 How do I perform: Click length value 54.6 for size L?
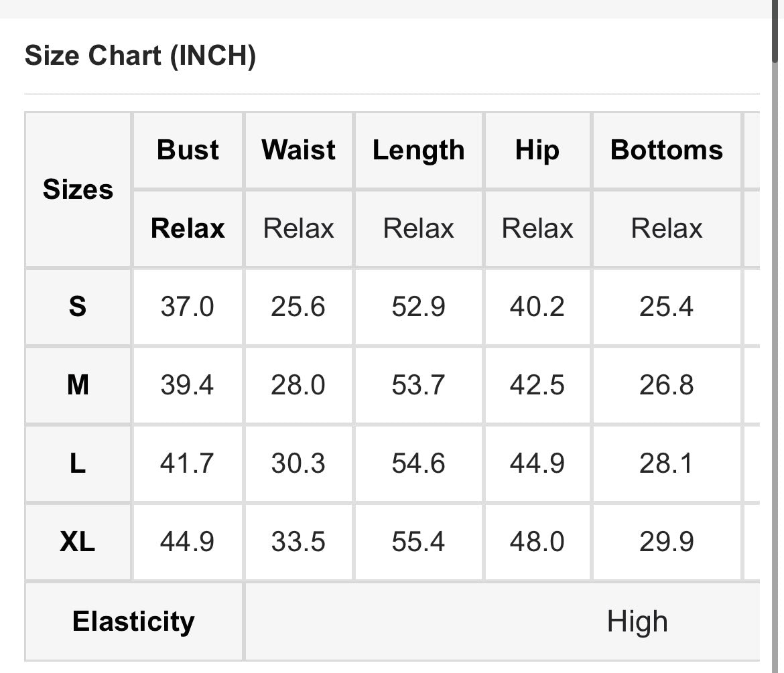coord(418,463)
